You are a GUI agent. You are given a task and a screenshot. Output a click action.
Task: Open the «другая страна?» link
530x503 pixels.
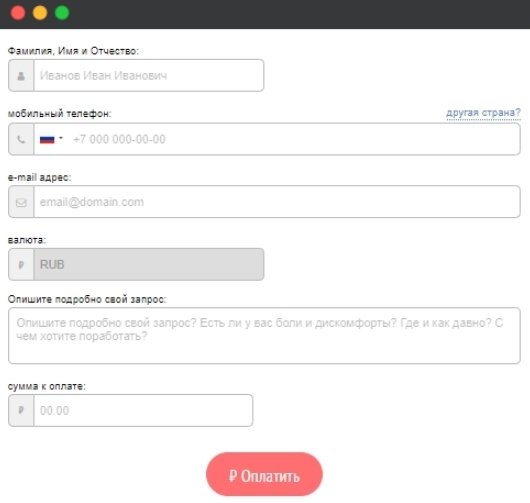click(483, 113)
